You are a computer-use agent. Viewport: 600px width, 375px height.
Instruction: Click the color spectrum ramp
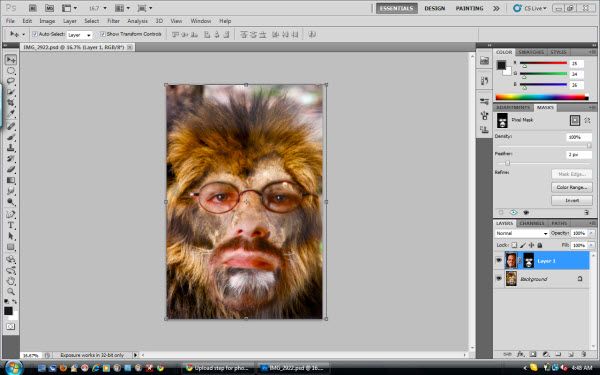[x=542, y=97]
